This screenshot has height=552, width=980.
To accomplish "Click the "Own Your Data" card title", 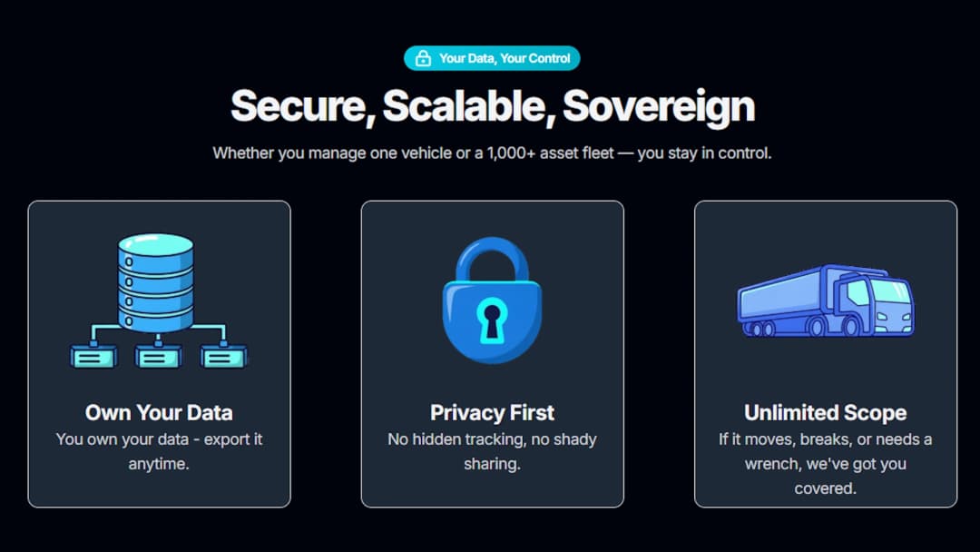I will click(x=159, y=413).
